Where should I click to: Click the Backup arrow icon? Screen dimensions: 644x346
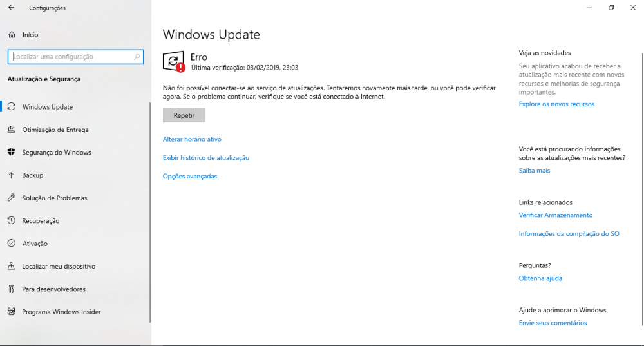12,175
